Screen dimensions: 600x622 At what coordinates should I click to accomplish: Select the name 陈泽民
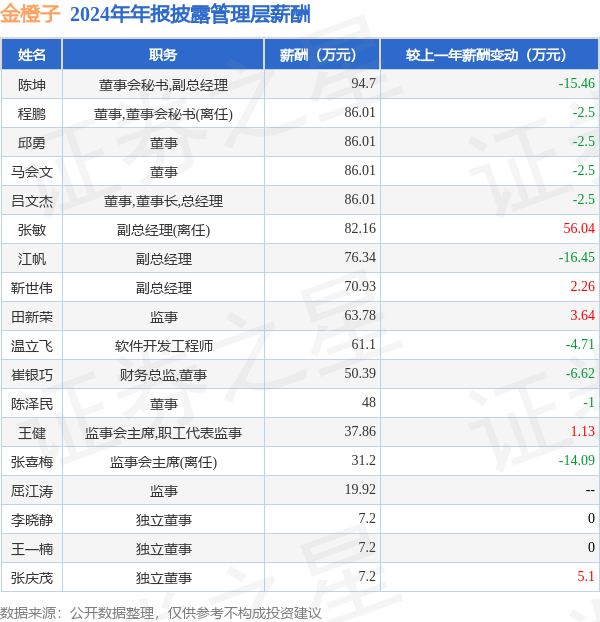tap(32, 404)
